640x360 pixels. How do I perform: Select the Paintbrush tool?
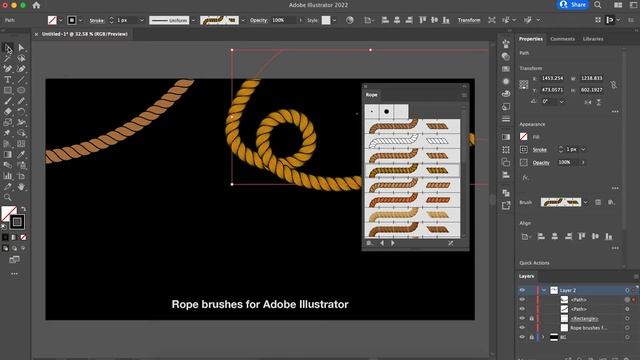tap(7, 101)
